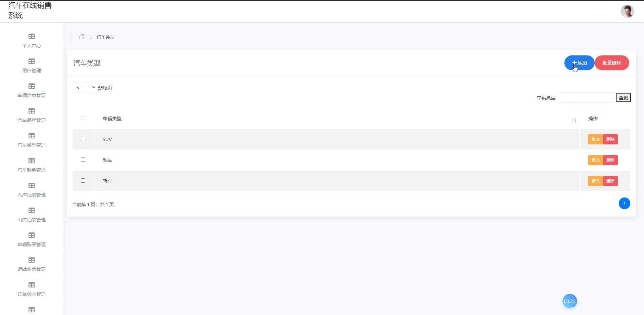This screenshot has height=315, width=644.
Task: Toggle the select-all checkbox in header
Action: 83,118
